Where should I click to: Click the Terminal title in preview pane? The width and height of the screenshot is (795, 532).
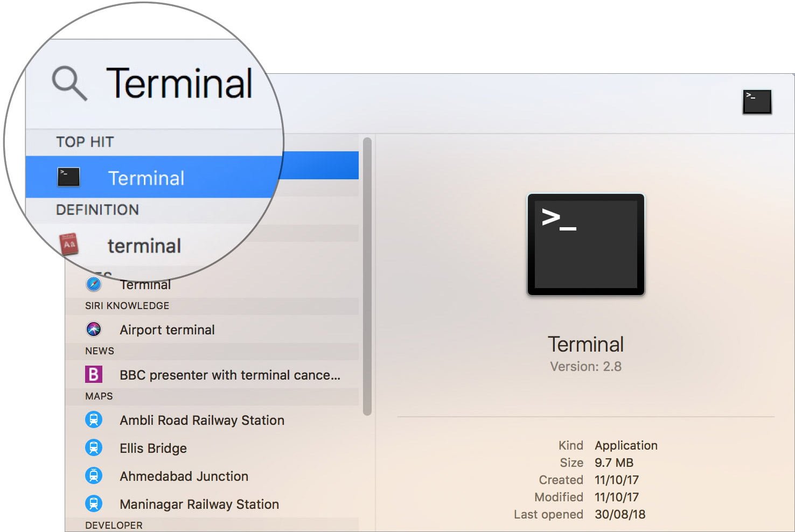[x=585, y=344]
